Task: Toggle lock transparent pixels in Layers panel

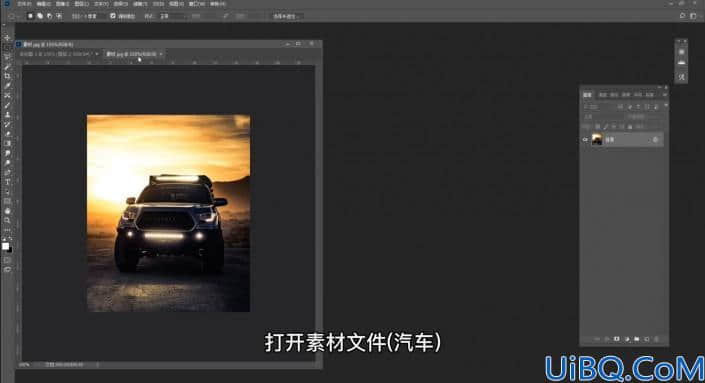Action: [597, 127]
